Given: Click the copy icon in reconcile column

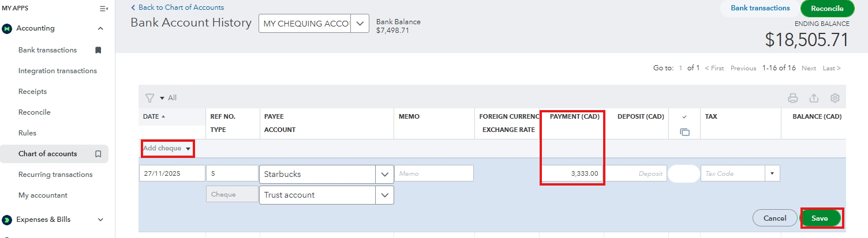Looking at the screenshot, I should pos(684,132).
